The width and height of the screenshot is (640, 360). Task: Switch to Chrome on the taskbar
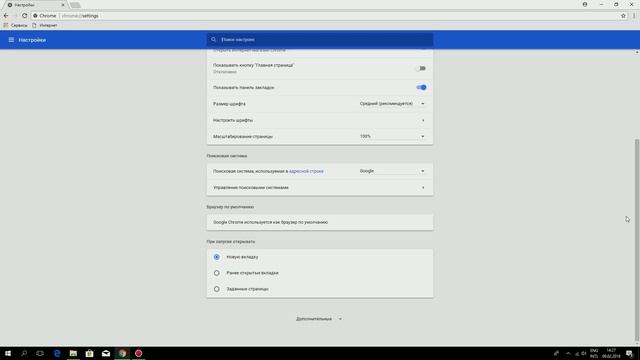[x=122, y=353]
